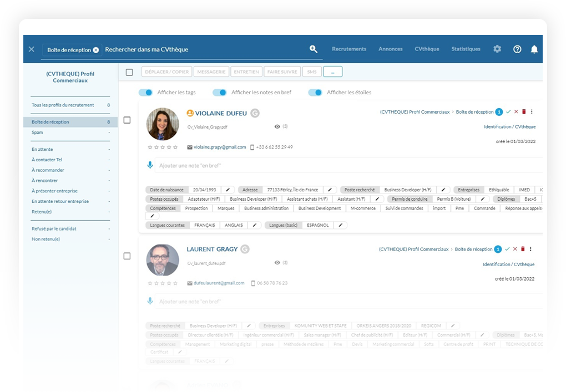This screenshot has height=392, width=566.
Task: Delete Violaine Dufeu with the trash icon
Action: pyautogui.click(x=523, y=112)
